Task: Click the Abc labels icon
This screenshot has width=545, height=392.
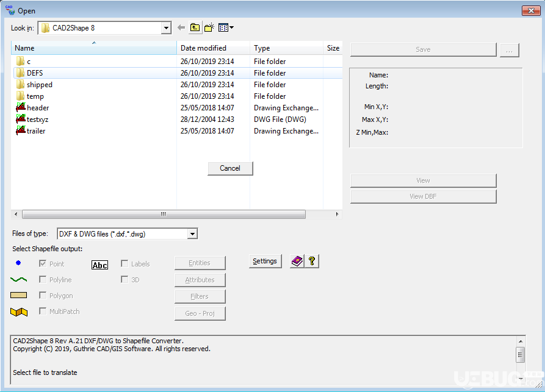Action: pos(99,265)
